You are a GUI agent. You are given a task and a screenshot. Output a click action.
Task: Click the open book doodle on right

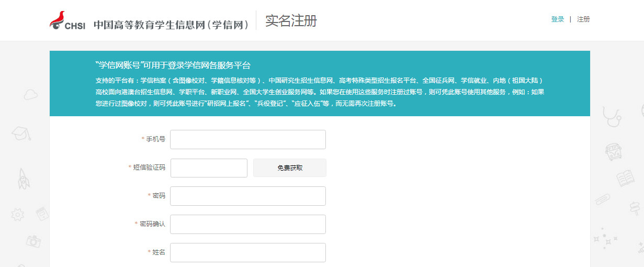625,178
